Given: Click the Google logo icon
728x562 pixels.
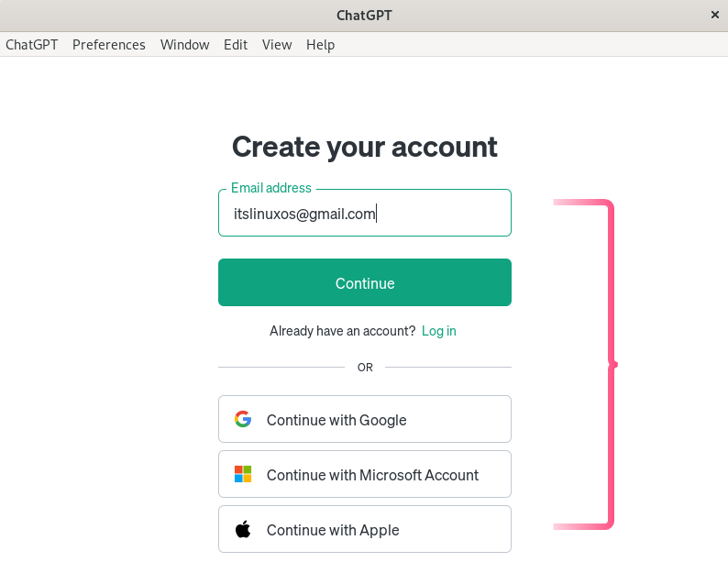Looking at the screenshot, I should pos(243,419).
